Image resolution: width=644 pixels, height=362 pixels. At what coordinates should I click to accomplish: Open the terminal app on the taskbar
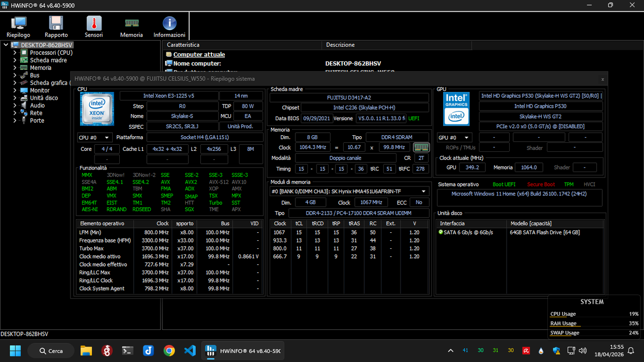[128, 350]
